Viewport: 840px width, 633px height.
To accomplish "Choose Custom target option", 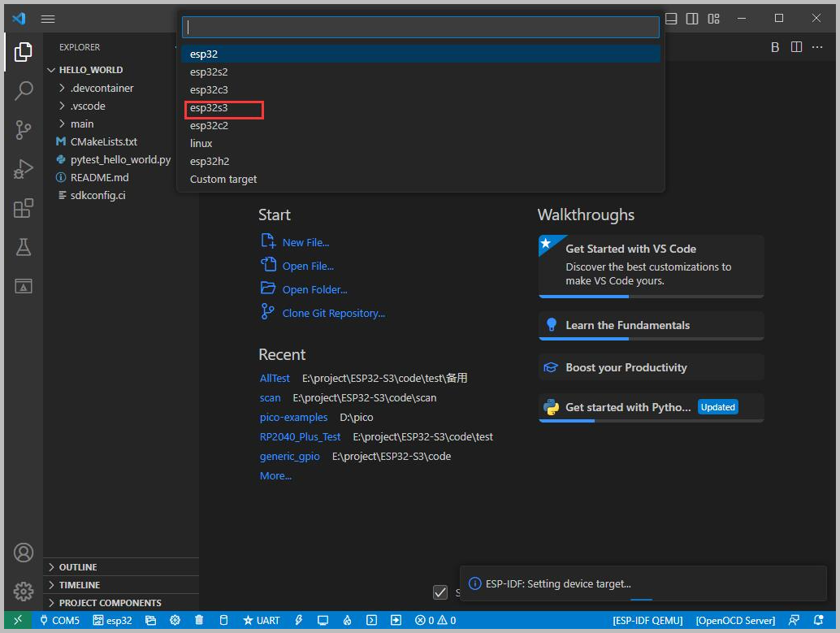I will [x=223, y=179].
